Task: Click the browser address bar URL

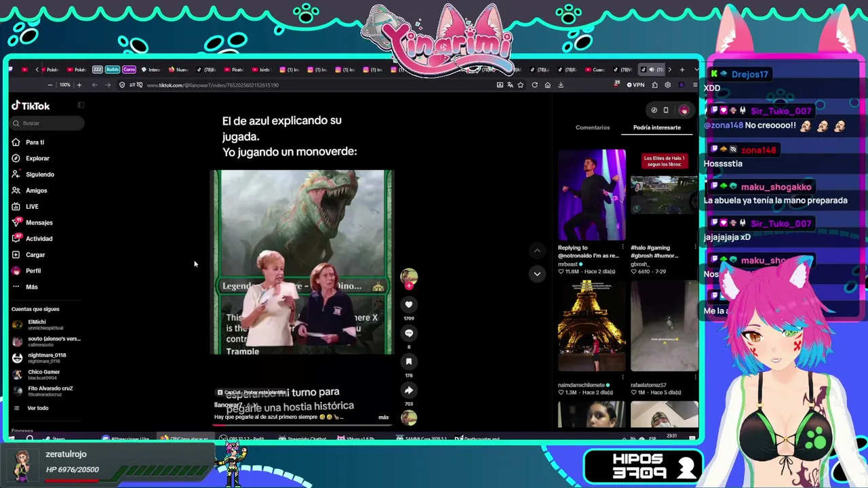Action: pyautogui.click(x=213, y=85)
